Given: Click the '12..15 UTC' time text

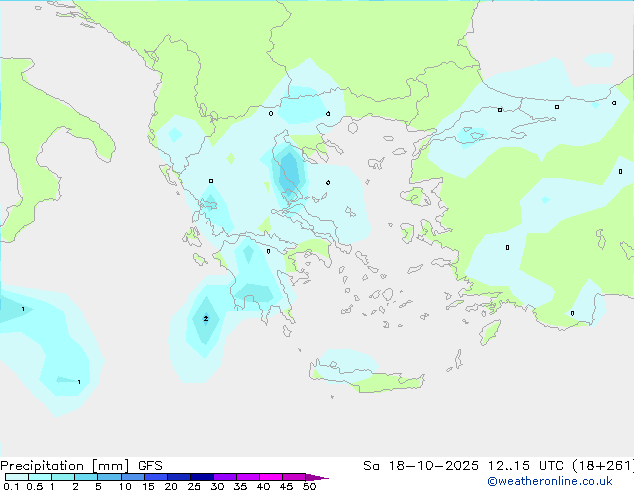Looking at the screenshot, I should coord(525,466).
